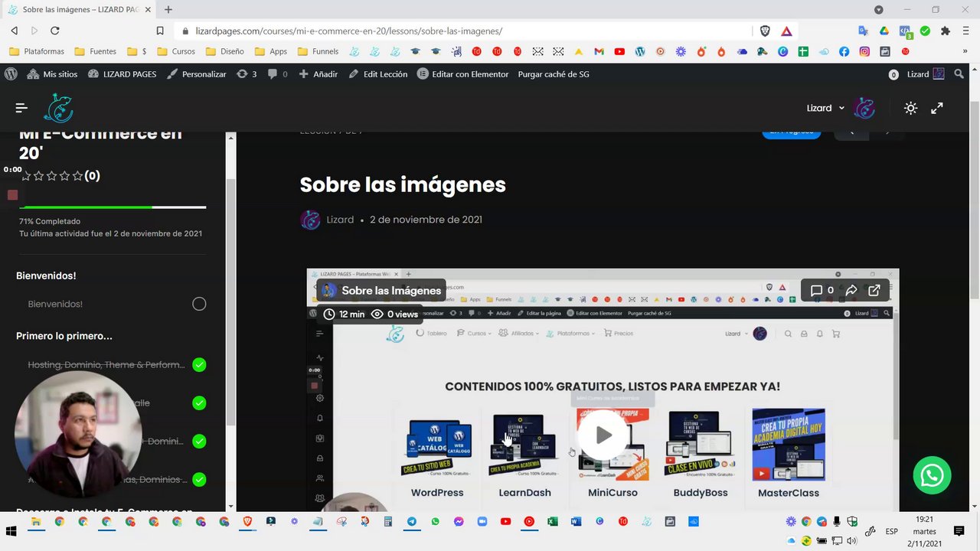This screenshot has height=551, width=980.
Task: Open the Facebook bookmark
Action: pyautogui.click(x=844, y=51)
